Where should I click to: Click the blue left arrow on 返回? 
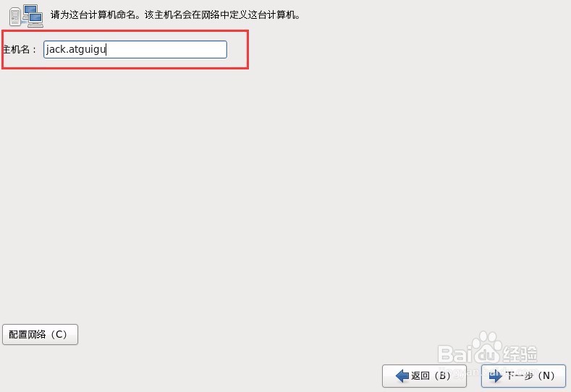coord(402,375)
